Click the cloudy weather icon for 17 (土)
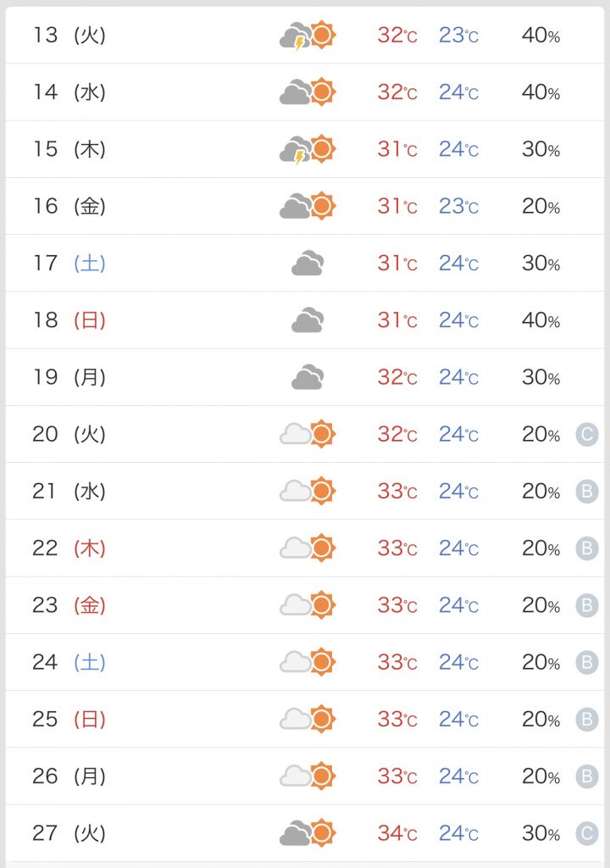 pos(308,263)
